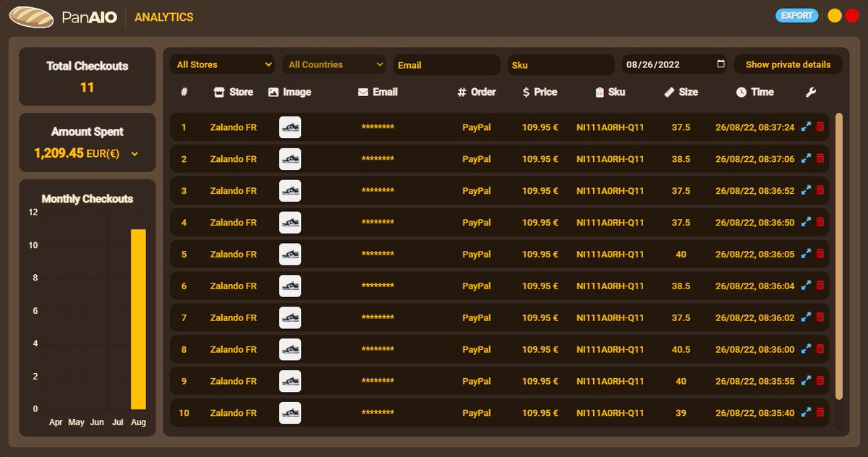Click the PanAIO bread logo
The image size is (868, 457).
coord(32,17)
